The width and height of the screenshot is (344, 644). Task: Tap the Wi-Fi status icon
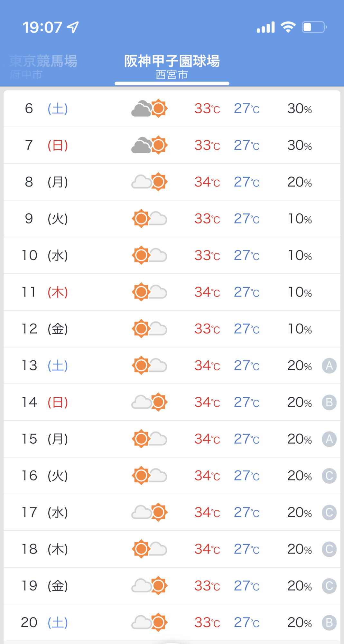[x=288, y=27]
